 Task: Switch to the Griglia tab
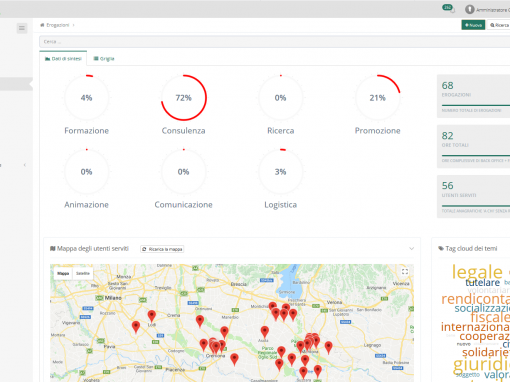pyautogui.click(x=104, y=59)
